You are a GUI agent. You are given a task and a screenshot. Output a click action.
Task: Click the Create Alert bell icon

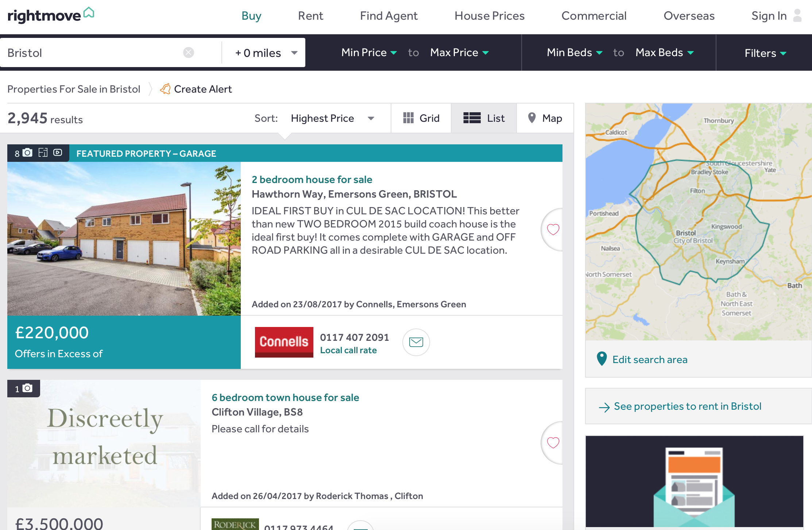(x=165, y=89)
